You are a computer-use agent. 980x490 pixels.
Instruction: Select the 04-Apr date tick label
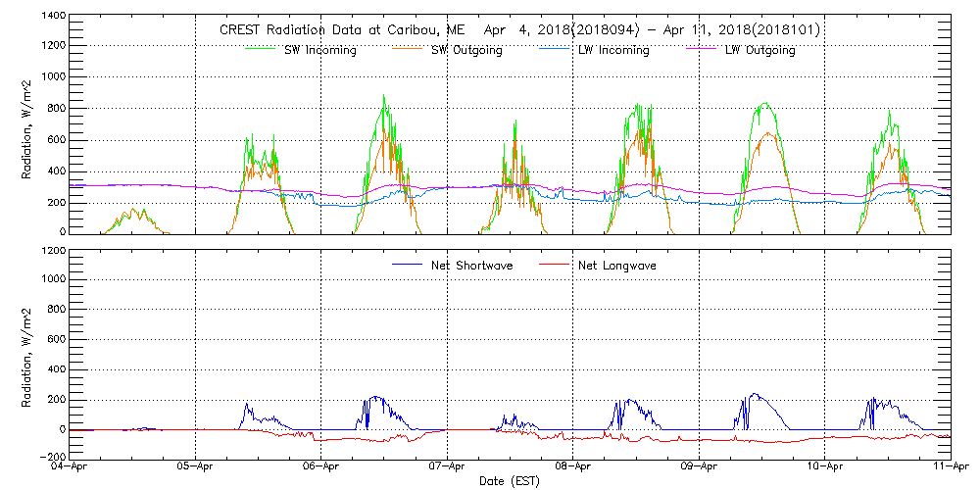pos(71,468)
